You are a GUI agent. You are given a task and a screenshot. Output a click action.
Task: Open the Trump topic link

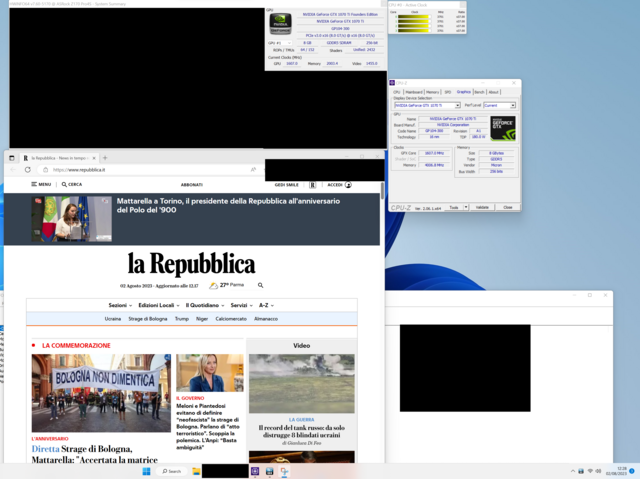182,319
